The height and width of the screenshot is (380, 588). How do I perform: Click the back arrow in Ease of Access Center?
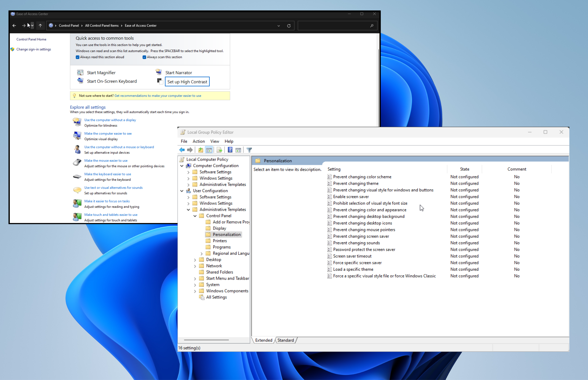(14, 26)
